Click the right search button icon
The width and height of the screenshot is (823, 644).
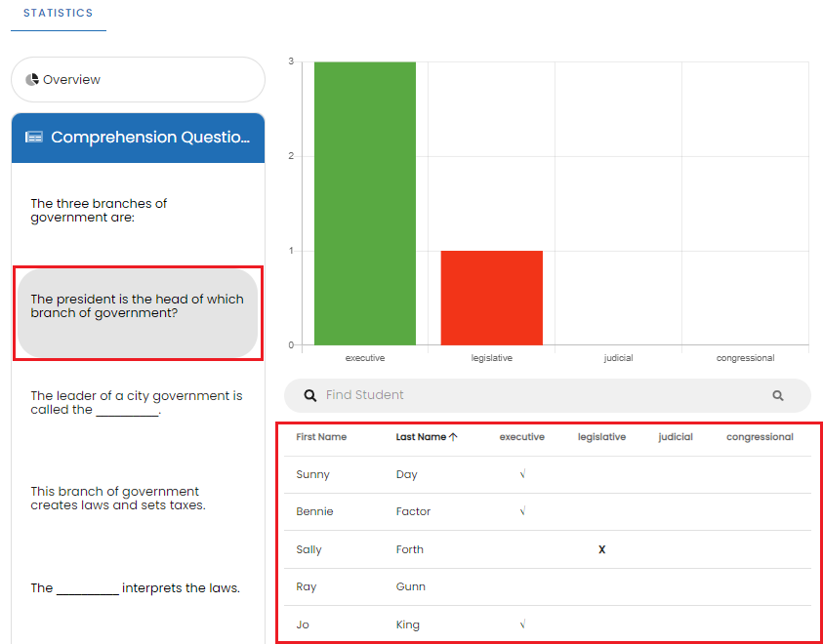778,396
